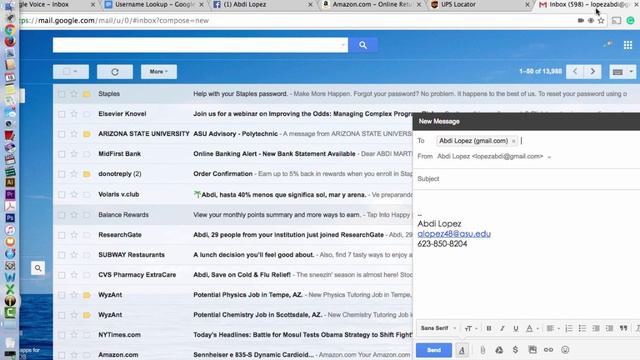Viewport: 640px width, 360px height.
Task: Tick the ResearchGate email checkbox
Action: 61,235
